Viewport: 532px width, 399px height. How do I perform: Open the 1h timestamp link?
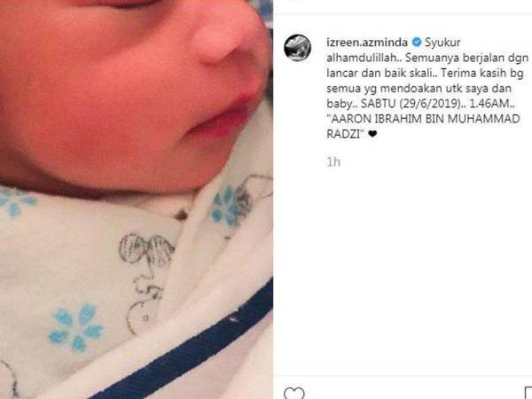click(x=333, y=162)
